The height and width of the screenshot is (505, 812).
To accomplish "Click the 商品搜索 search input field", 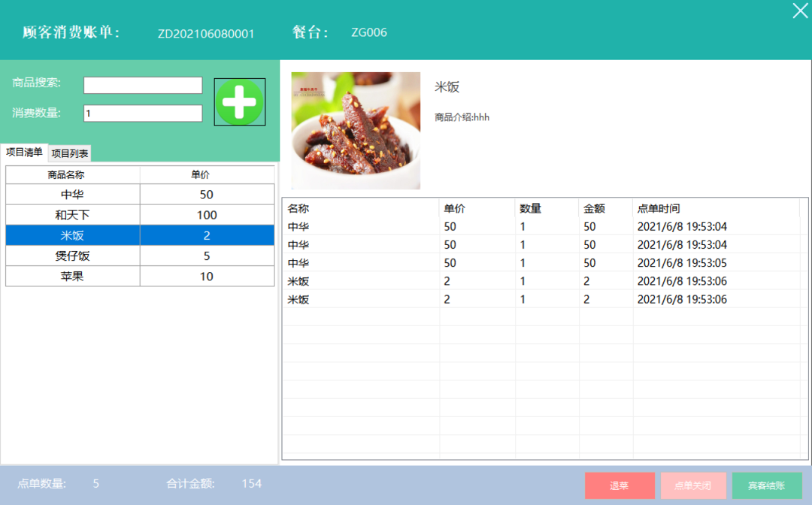I will coord(143,85).
